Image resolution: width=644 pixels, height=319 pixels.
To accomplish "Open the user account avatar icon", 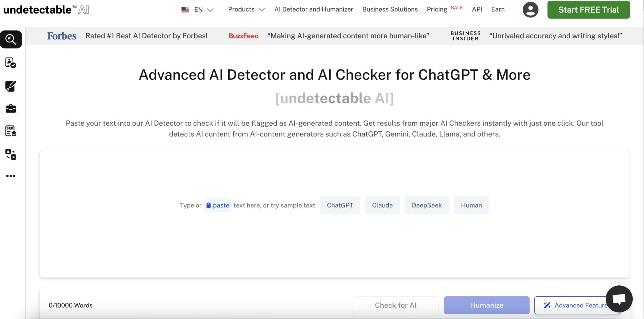I will click(530, 9).
